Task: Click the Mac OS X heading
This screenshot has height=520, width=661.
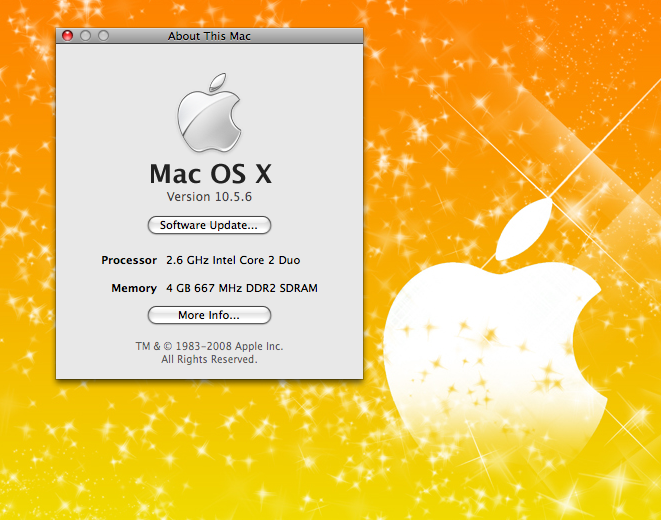Action: (210, 174)
